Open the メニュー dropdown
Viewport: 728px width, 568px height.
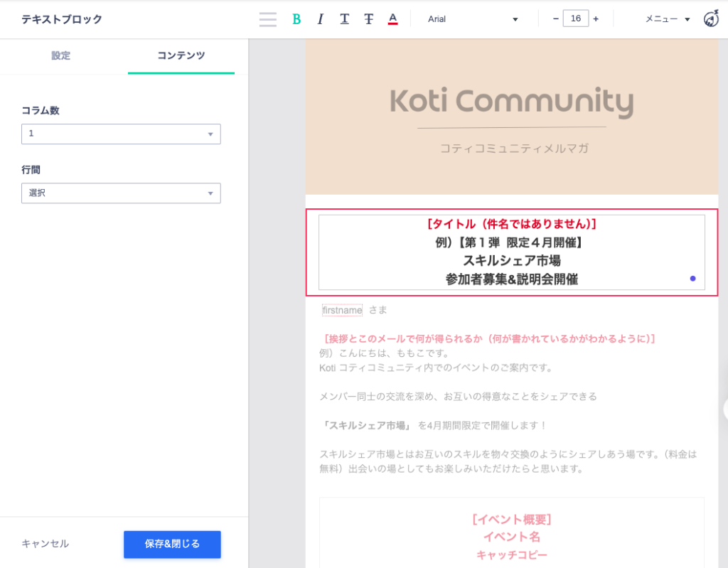point(668,19)
